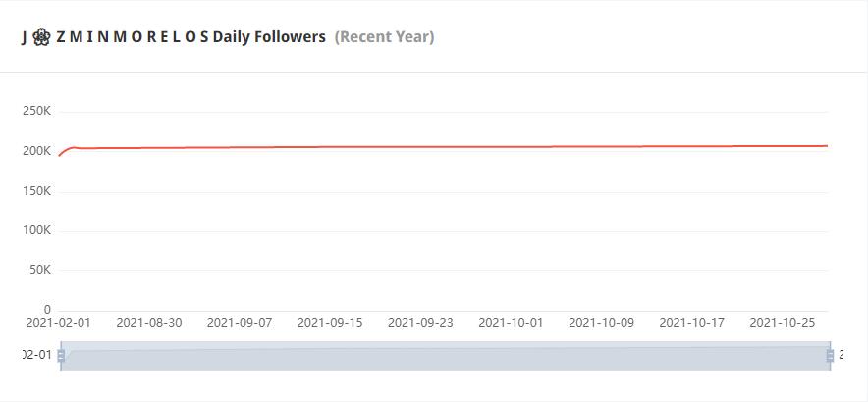Click the 2021-09-07 x-axis date label
Screen dimensions: 868x402
(240, 322)
